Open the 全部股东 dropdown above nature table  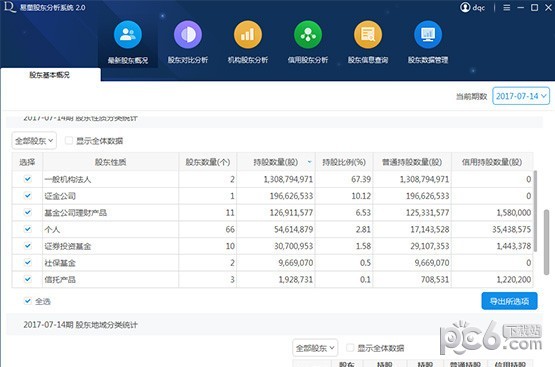click(x=34, y=141)
